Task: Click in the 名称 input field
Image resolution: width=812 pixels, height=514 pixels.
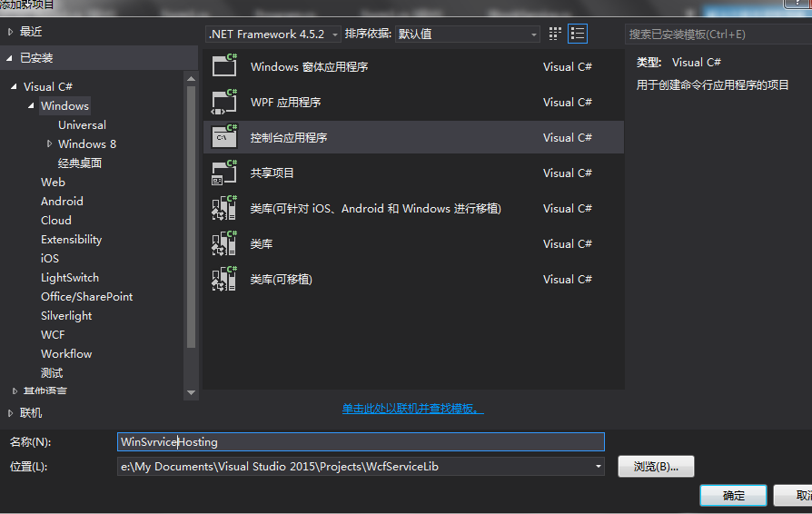Action: (x=361, y=442)
